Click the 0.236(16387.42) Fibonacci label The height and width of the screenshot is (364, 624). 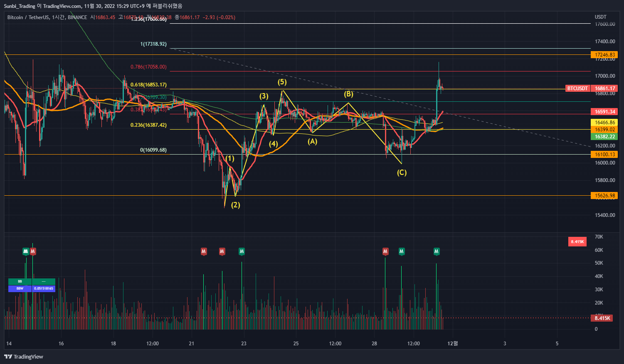click(x=148, y=125)
